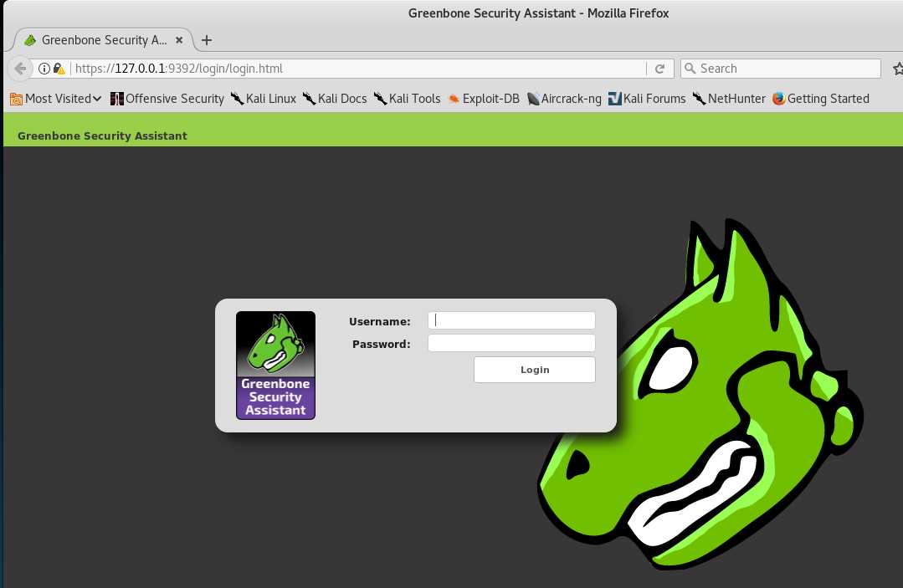Image resolution: width=903 pixels, height=588 pixels.
Task: Click the browser back arrow button
Action: coord(20,69)
